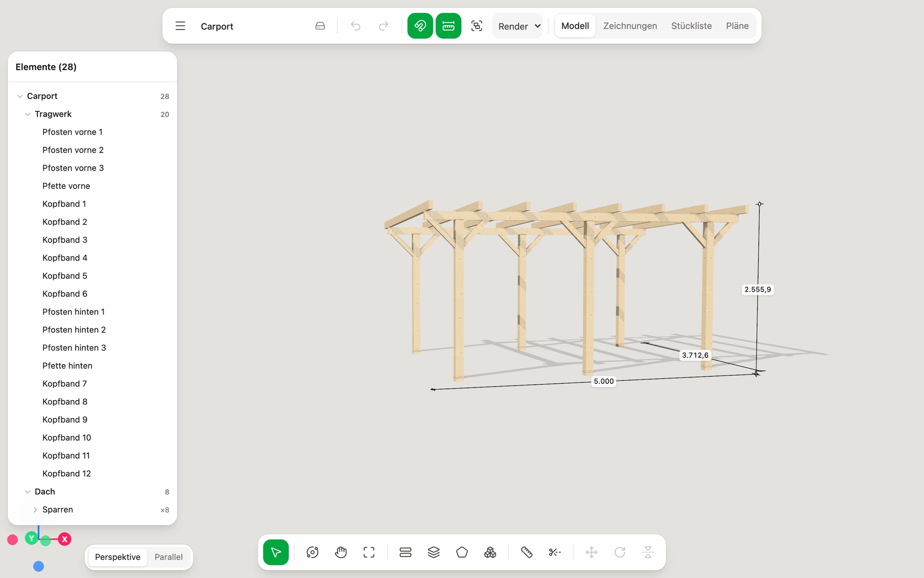This screenshot has height=578, width=924.
Task: Select the measuring tape tool
Action: (527, 552)
